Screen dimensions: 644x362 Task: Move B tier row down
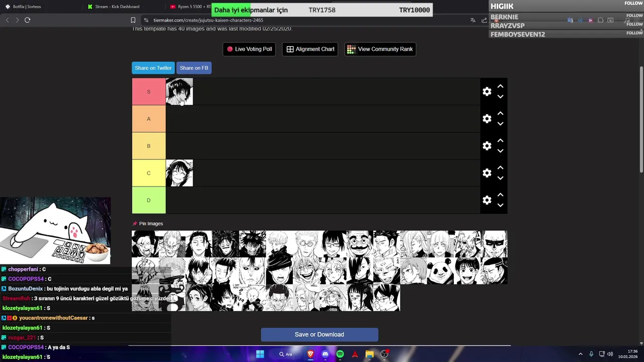click(x=500, y=151)
